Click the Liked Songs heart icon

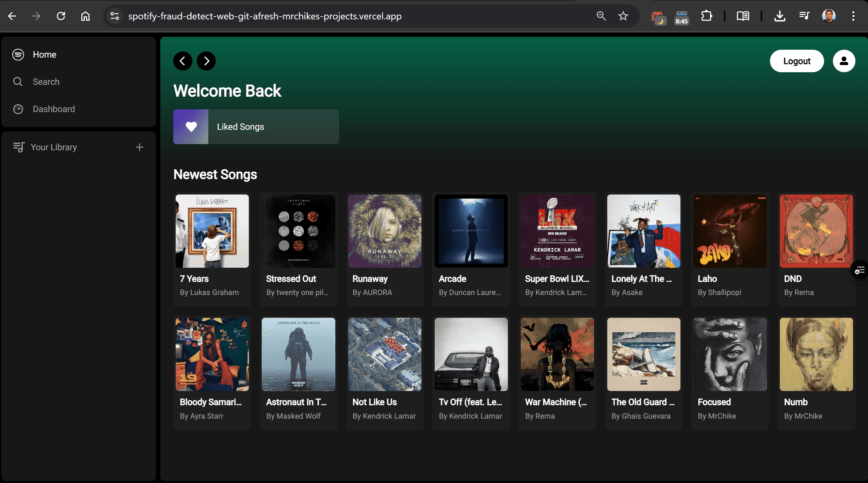point(191,127)
